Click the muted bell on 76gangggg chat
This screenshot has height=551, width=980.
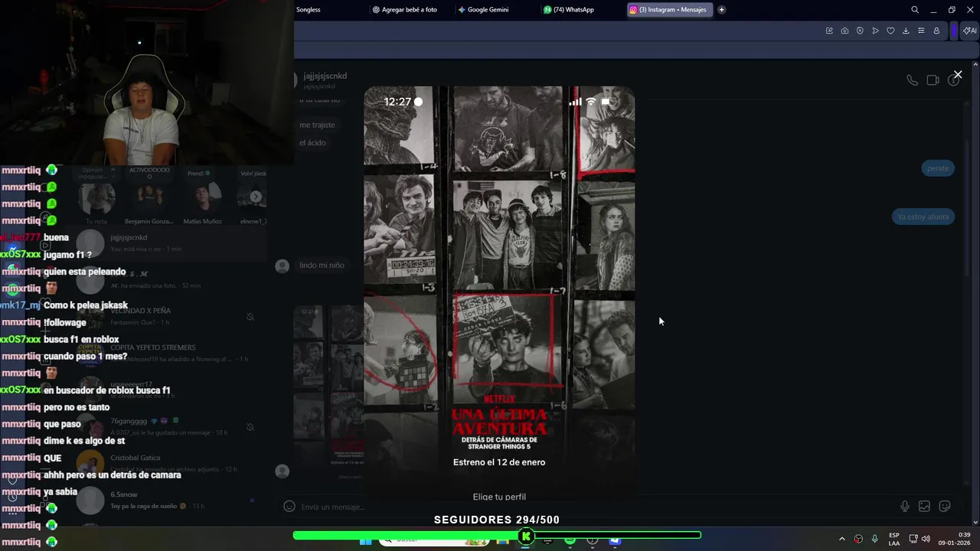click(x=250, y=426)
